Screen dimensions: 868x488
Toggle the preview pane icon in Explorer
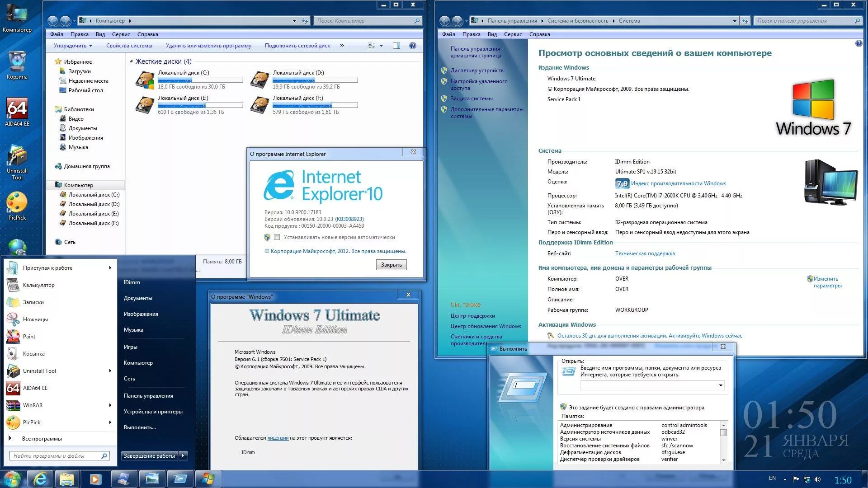click(396, 46)
